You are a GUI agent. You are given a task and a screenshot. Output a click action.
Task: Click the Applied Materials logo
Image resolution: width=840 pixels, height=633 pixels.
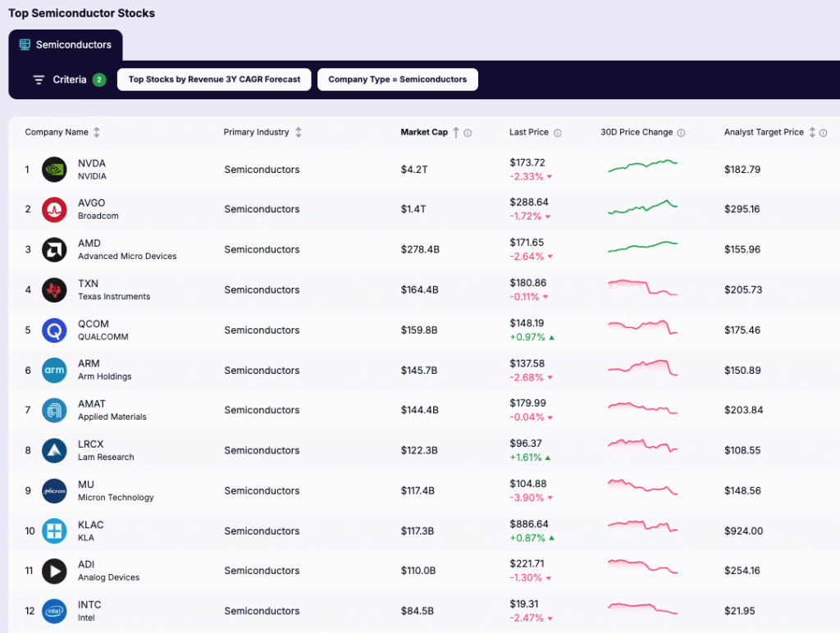54,410
